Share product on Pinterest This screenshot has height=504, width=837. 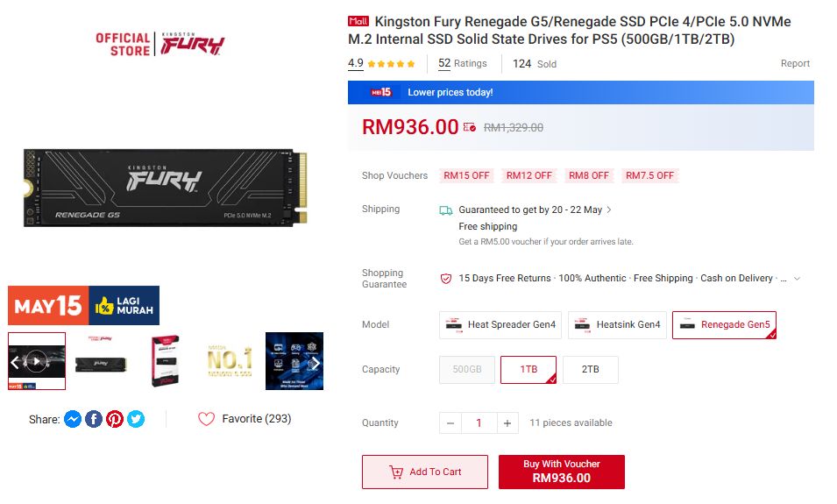[114, 419]
